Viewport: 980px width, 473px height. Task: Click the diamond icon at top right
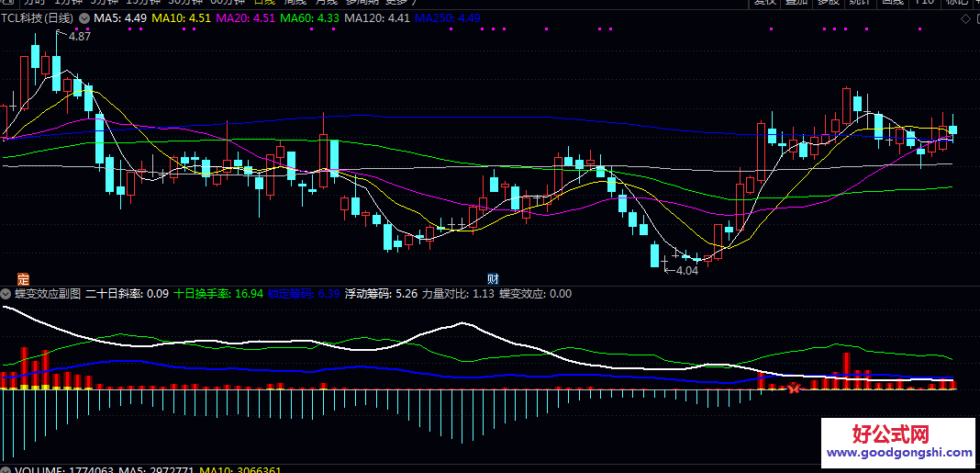tap(963, 18)
